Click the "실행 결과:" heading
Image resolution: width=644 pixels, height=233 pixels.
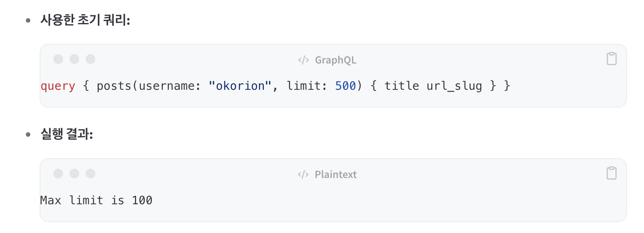click(x=67, y=134)
